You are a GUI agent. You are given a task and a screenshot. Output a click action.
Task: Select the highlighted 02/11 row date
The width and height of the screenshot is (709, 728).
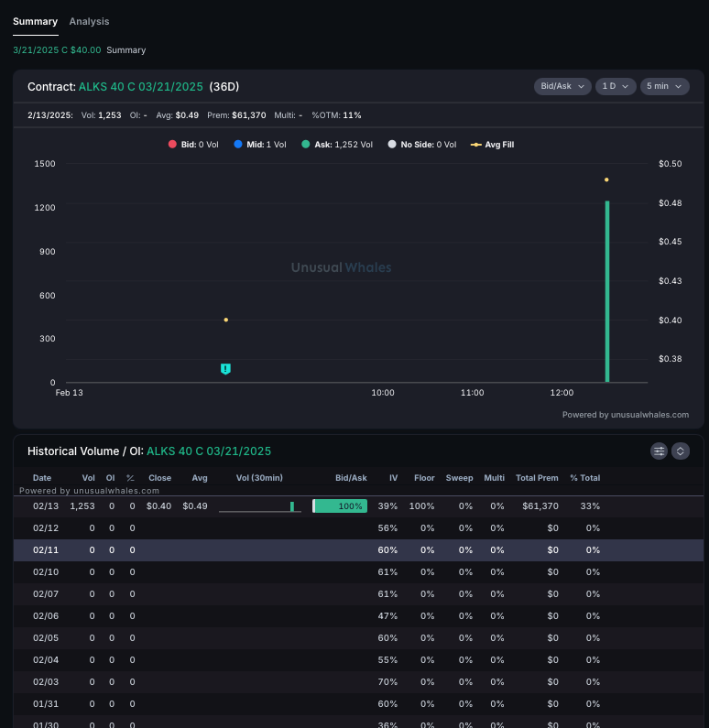[x=46, y=550]
